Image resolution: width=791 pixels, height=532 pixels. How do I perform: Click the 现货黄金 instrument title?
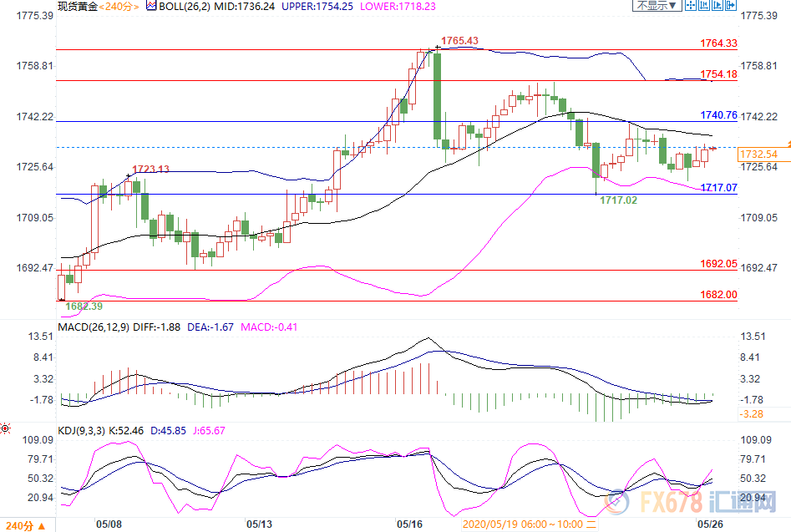(78, 6)
